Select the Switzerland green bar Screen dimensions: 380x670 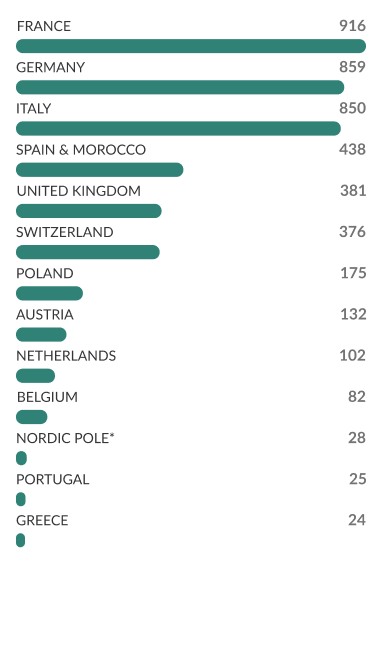[x=88, y=252]
